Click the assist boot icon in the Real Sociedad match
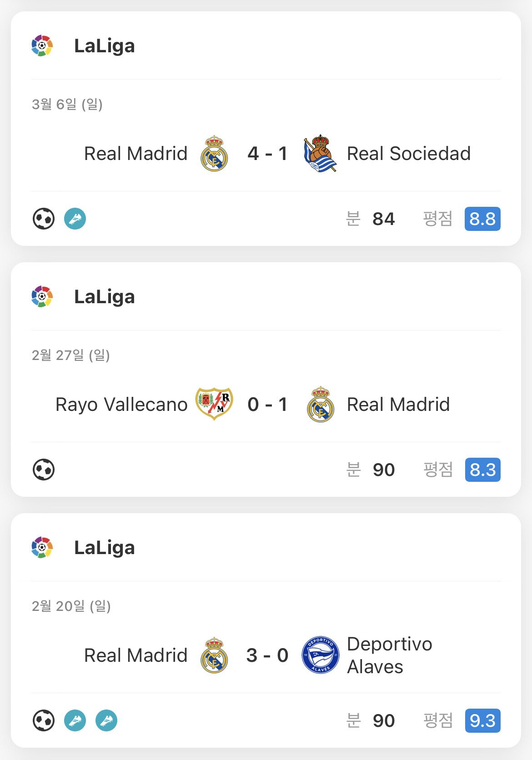This screenshot has width=532, height=760. pos(75,219)
